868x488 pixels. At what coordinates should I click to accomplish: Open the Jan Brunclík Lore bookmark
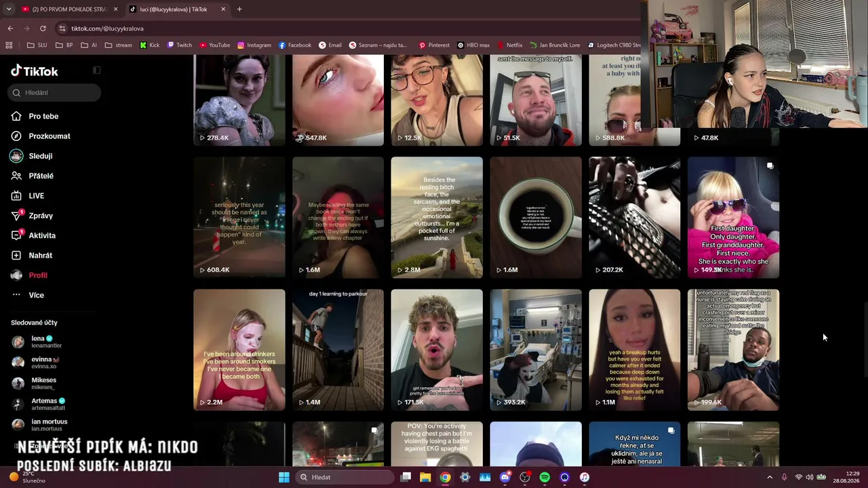555,45
